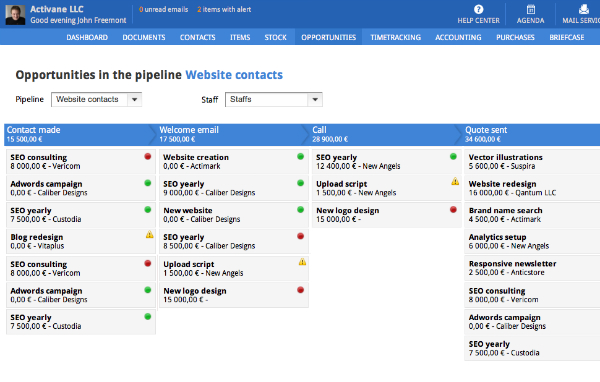Click red status dot on first SEO consulting Vericom card

148,157
